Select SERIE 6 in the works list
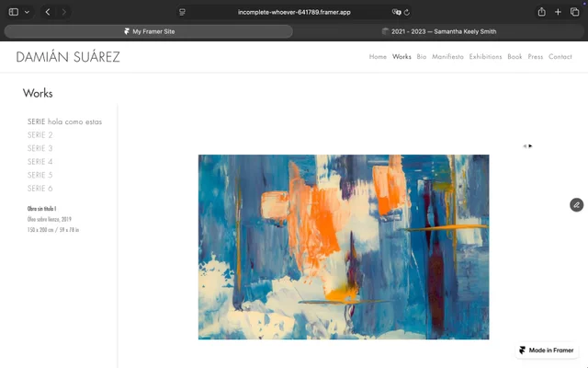This screenshot has height=368, width=588. (40, 189)
